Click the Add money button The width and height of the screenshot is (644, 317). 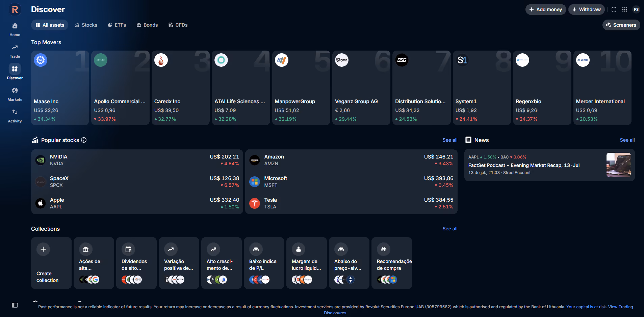click(x=546, y=9)
